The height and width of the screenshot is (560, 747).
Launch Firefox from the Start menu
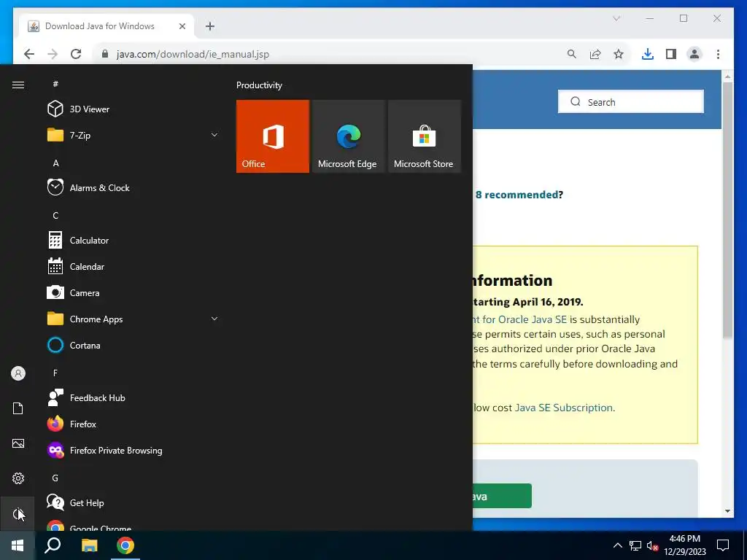[133, 424]
